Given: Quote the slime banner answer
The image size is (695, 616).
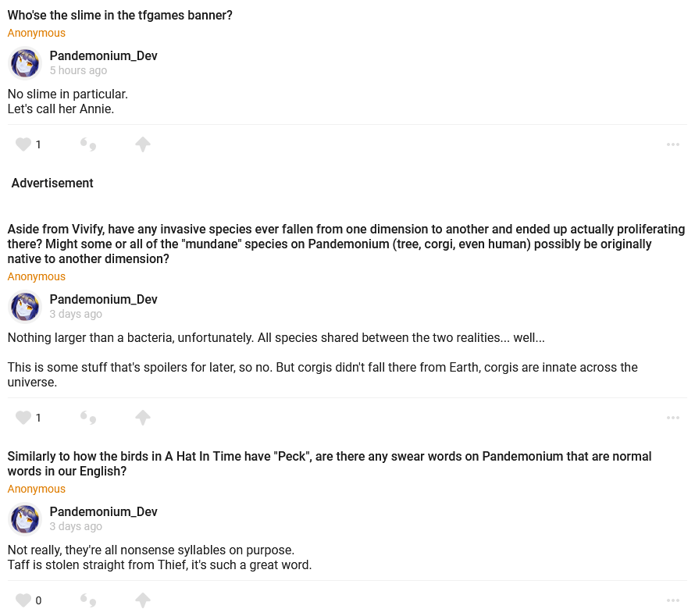Looking at the screenshot, I should [88, 144].
